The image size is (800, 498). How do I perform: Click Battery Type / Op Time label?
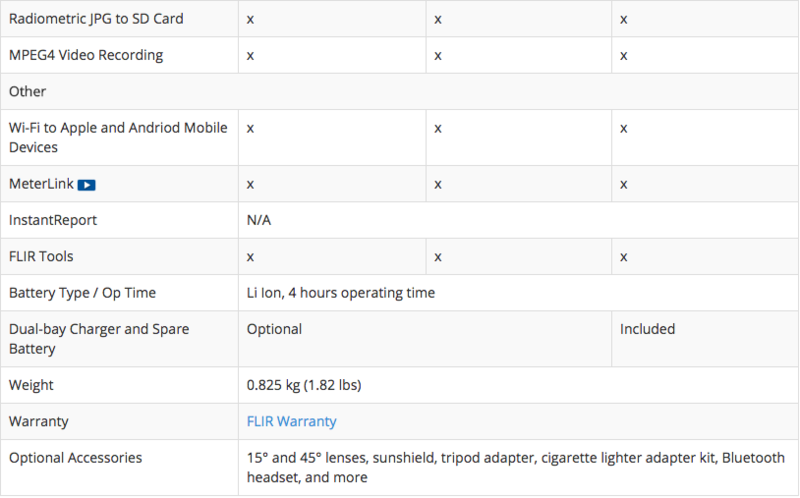click(x=83, y=293)
